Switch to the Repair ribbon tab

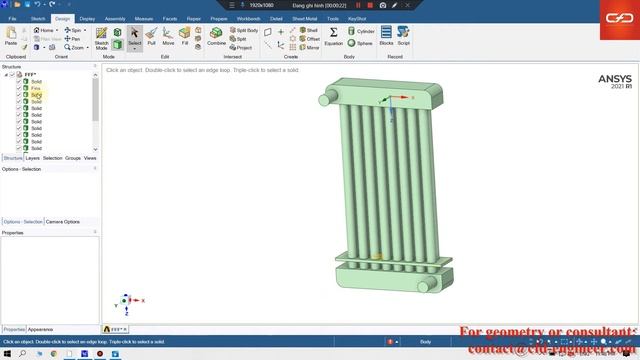[x=193, y=19]
